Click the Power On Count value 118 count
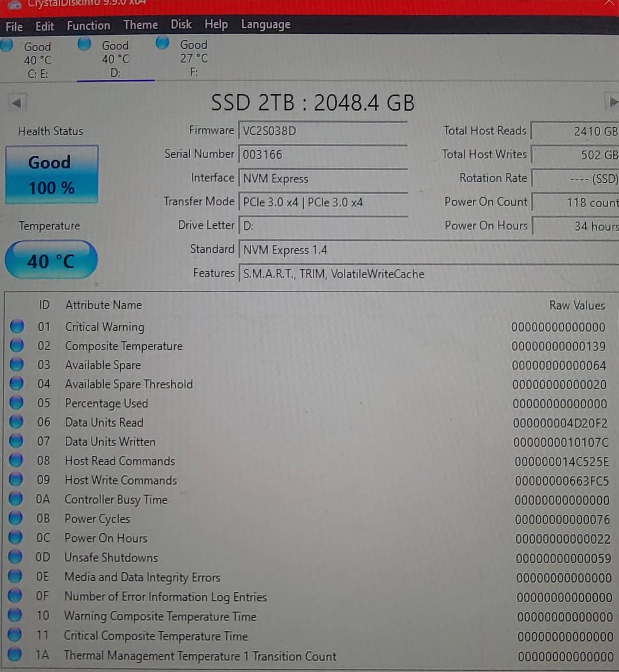619x672 pixels. pos(575,202)
